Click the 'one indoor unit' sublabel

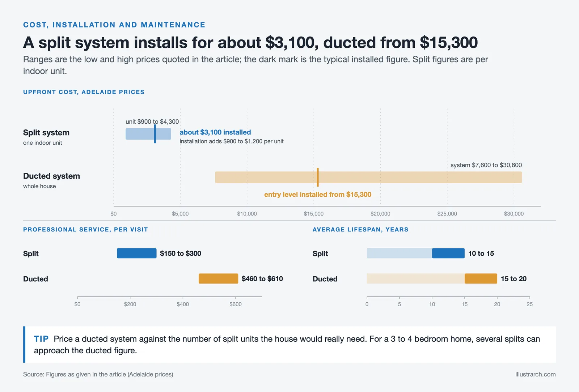click(x=43, y=143)
